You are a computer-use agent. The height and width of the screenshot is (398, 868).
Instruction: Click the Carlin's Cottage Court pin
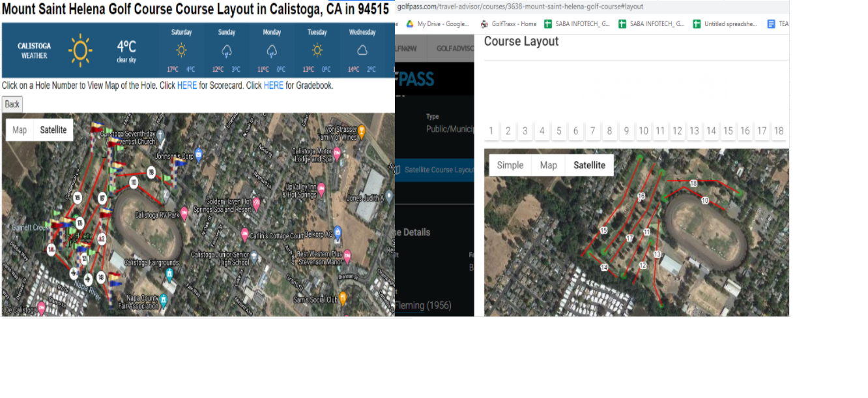[x=245, y=234]
